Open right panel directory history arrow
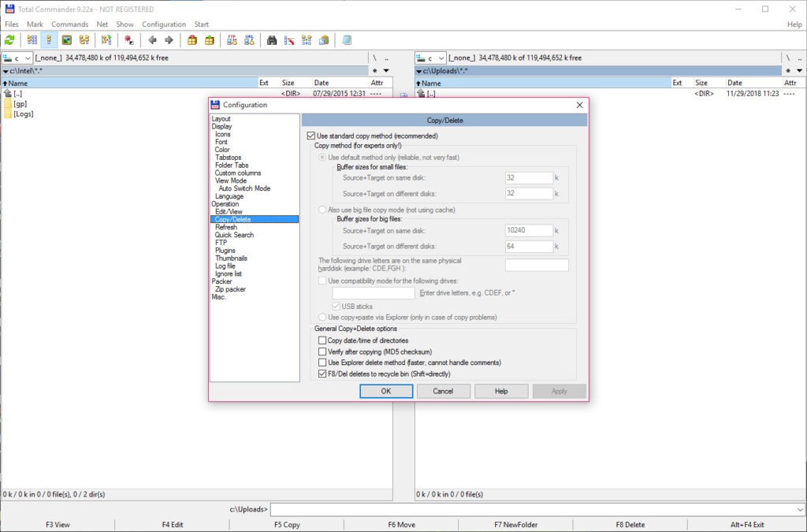Viewport: 807px width, 532px height. tap(799, 70)
